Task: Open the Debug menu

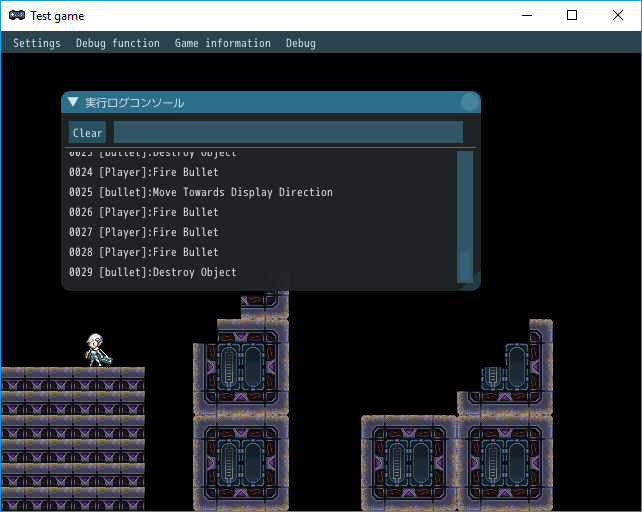Action: coord(301,43)
